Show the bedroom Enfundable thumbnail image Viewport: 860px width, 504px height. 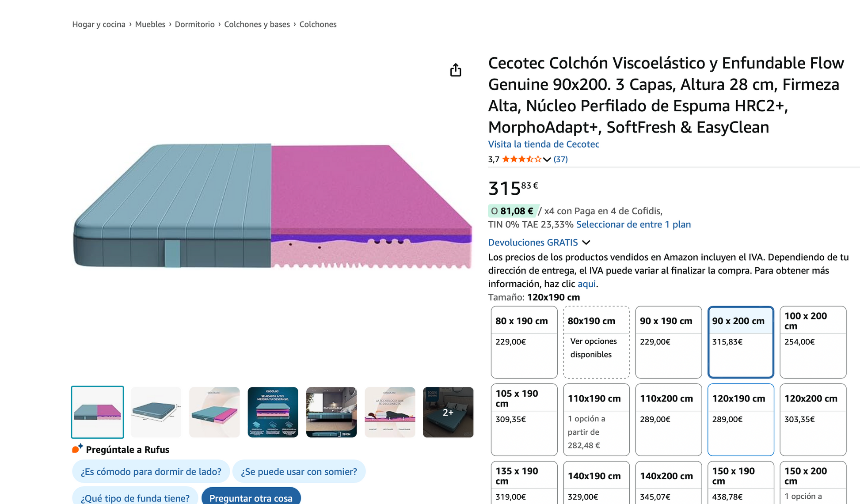click(331, 412)
